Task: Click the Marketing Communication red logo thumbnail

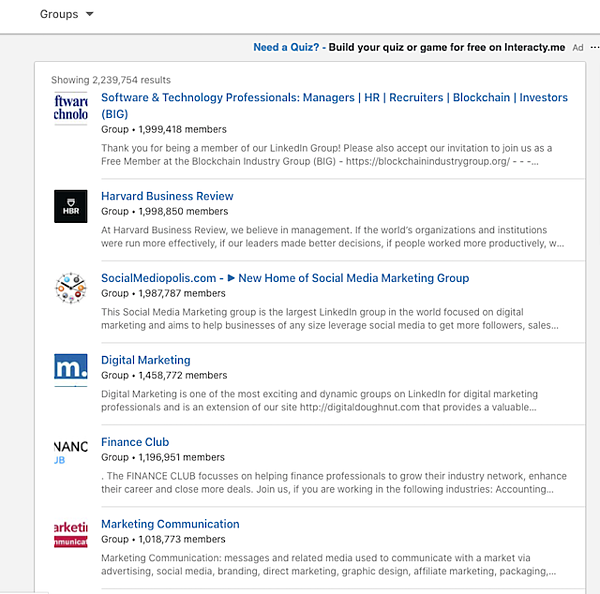Action: point(71,534)
